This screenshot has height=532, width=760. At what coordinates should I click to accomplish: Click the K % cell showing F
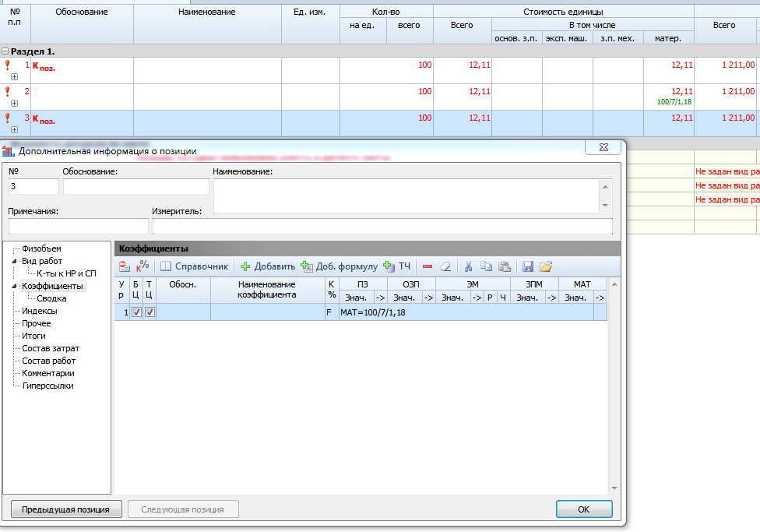(x=332, y=312)
